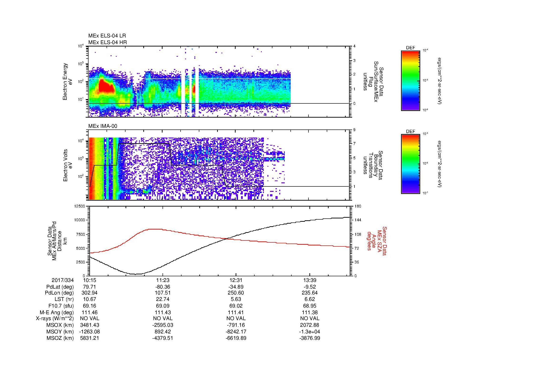Click MSOZ value -3876.99
The height and width of the screenshot is (392, 555).
[310, 338]
